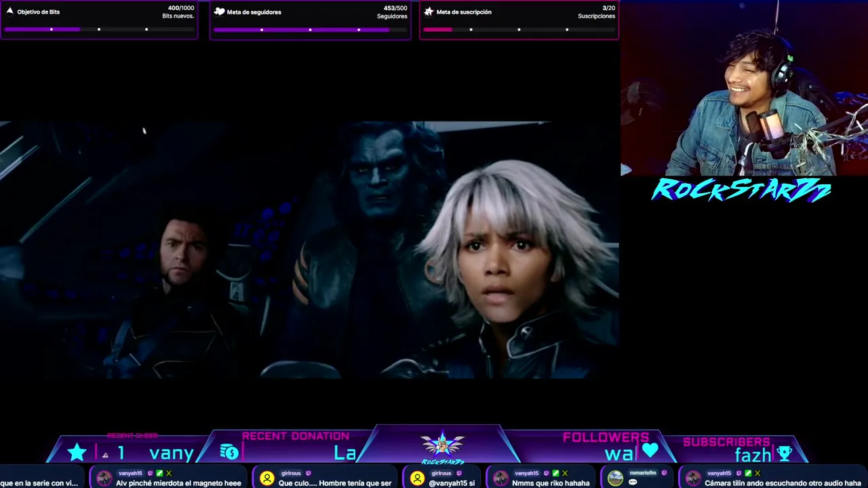This screenshot has height=488, width=868.
Task: Click the 'RECENT DONATION' heading
Action: [296, 436]
